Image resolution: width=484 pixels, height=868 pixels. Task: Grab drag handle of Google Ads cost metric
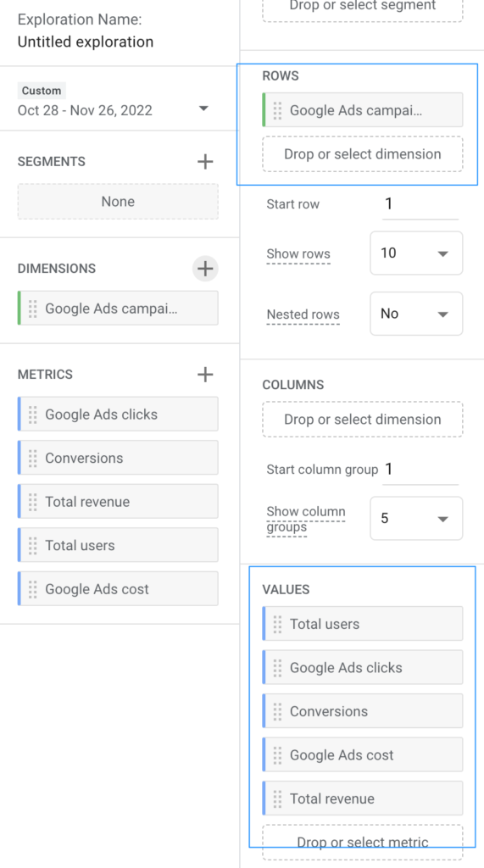point(33,589)
